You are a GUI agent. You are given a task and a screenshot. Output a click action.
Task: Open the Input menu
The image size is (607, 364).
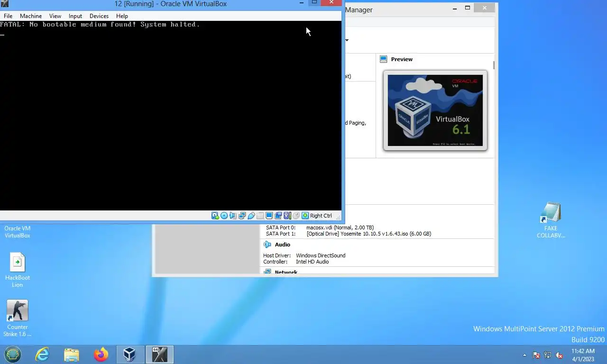75,16
